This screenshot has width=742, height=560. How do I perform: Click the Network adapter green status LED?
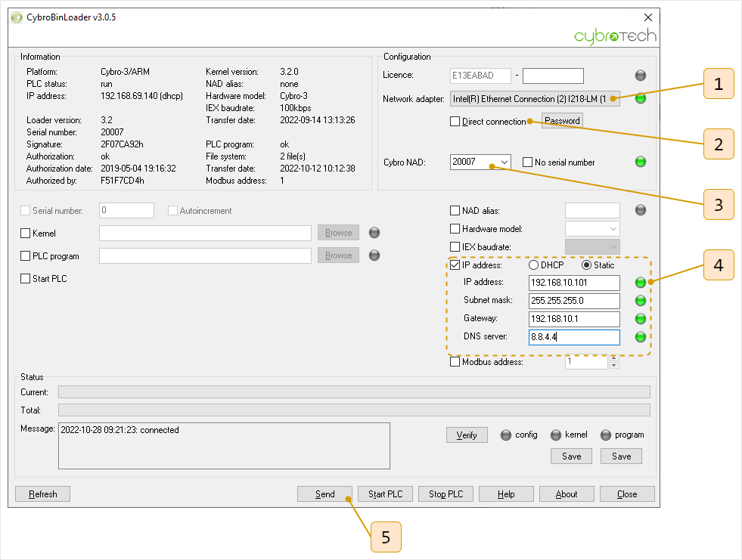point(640,98)
